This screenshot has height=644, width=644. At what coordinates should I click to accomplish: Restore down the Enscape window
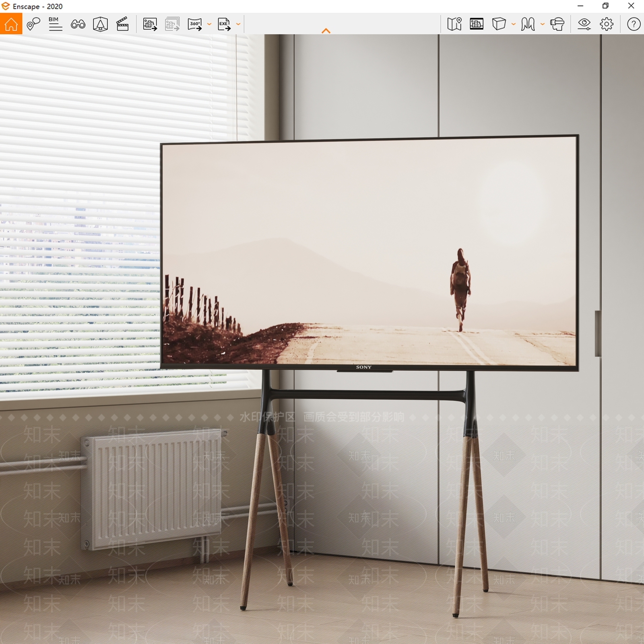(605, 6)
